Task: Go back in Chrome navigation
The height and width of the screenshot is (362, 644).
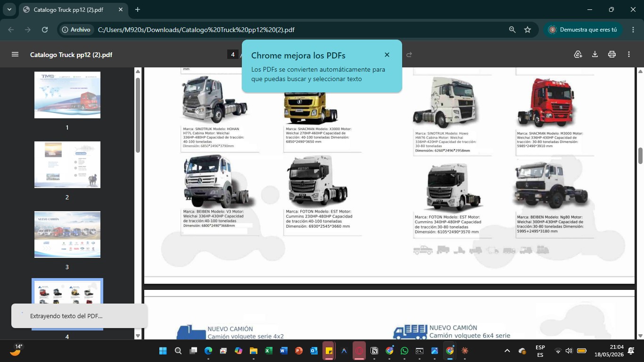Action: [x=11, y=30]
